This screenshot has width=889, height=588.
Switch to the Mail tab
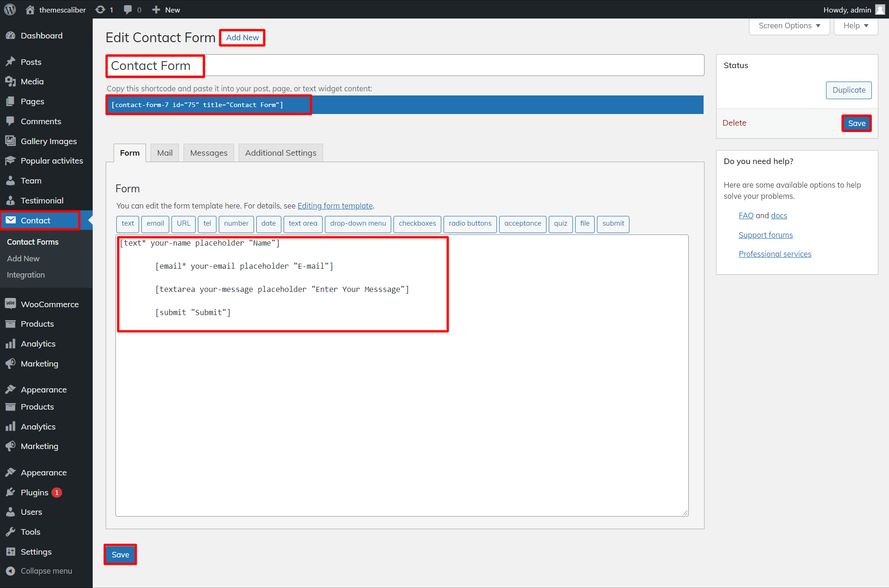pyautogui.click(x=164, y=152)
